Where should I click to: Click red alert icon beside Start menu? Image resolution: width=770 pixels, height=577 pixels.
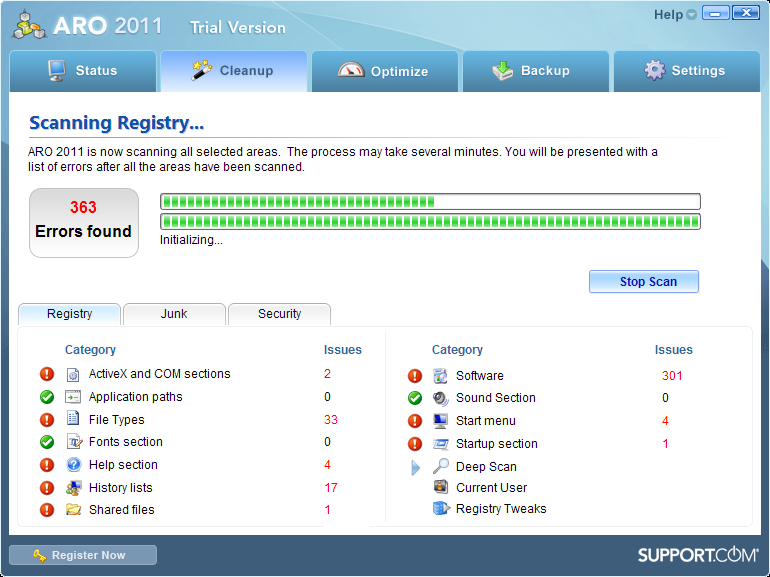coord(415,421)
